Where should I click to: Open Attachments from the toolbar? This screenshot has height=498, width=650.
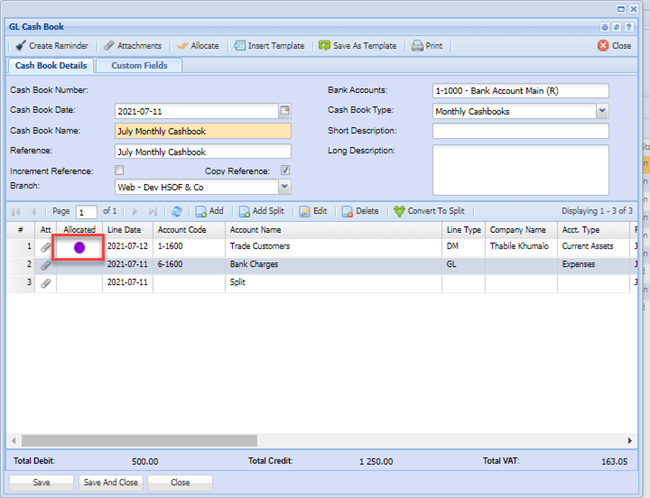point(109,46)
